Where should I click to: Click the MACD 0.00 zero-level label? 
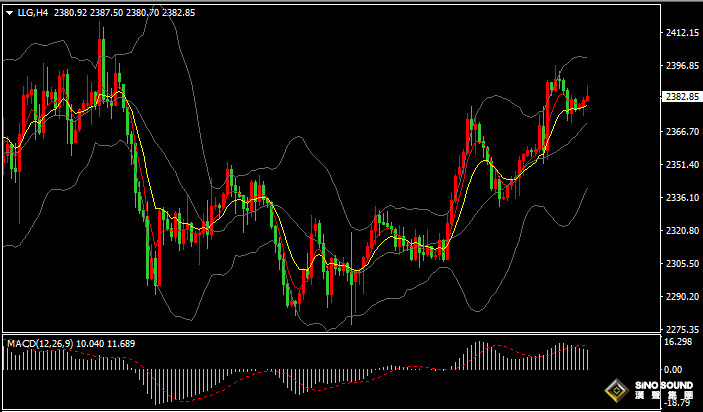[674, 368]
